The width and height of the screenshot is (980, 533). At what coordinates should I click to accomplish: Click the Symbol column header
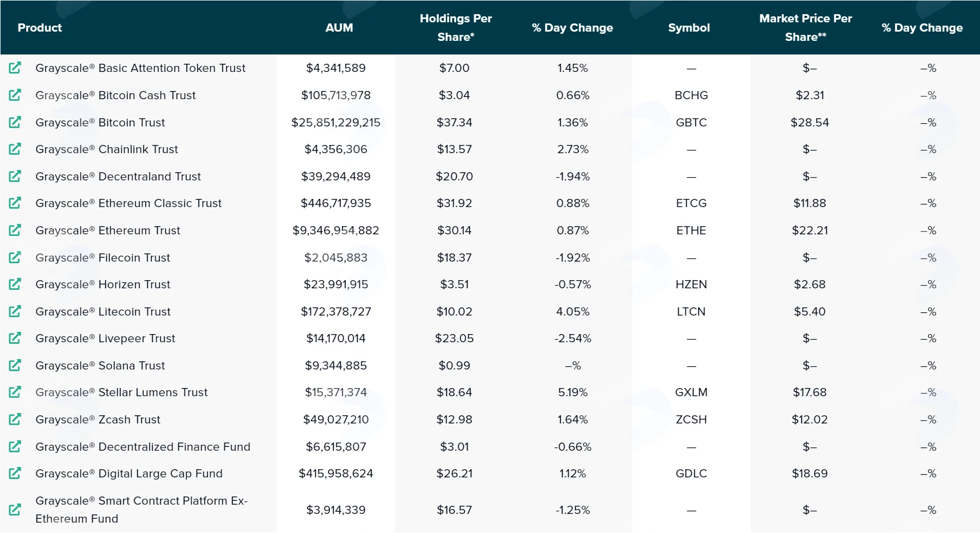689,28
